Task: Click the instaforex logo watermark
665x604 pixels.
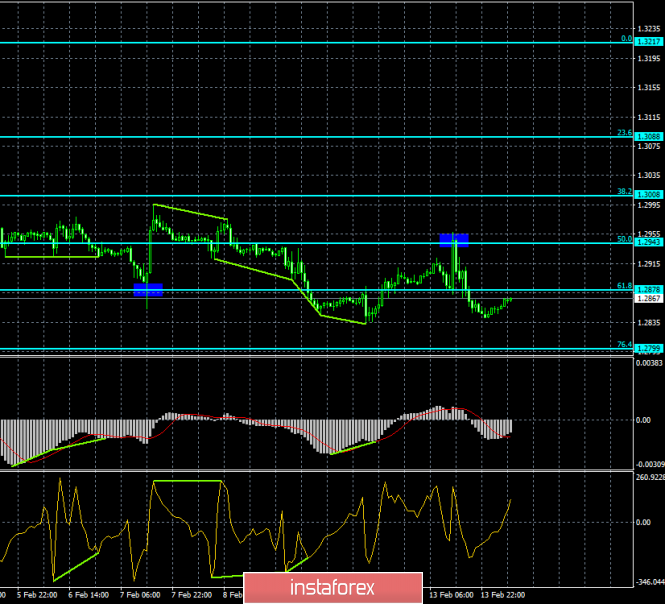Action: coord(332,584)
